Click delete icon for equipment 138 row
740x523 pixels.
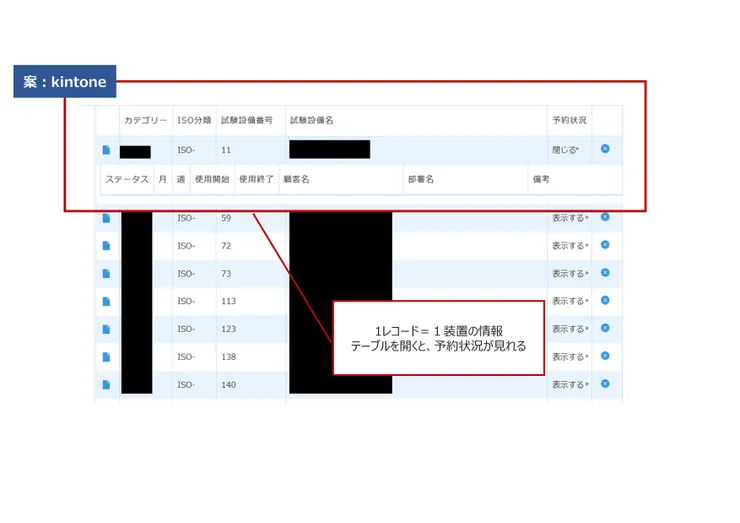(605, 356)
